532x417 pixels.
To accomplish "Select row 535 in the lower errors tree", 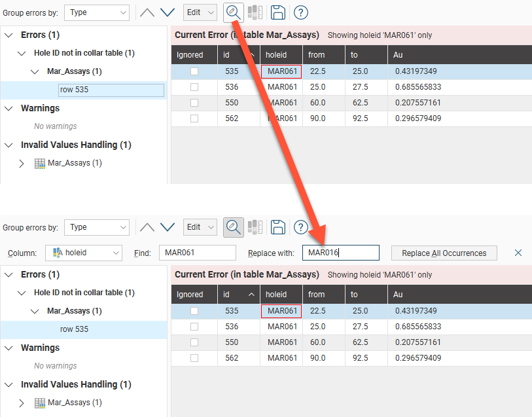I will tap(74, 329).
